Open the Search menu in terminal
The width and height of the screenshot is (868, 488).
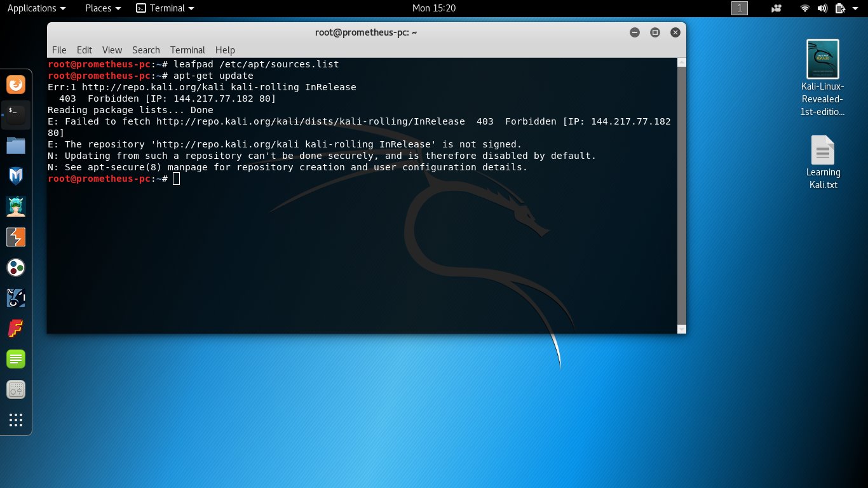click(146, 50)
